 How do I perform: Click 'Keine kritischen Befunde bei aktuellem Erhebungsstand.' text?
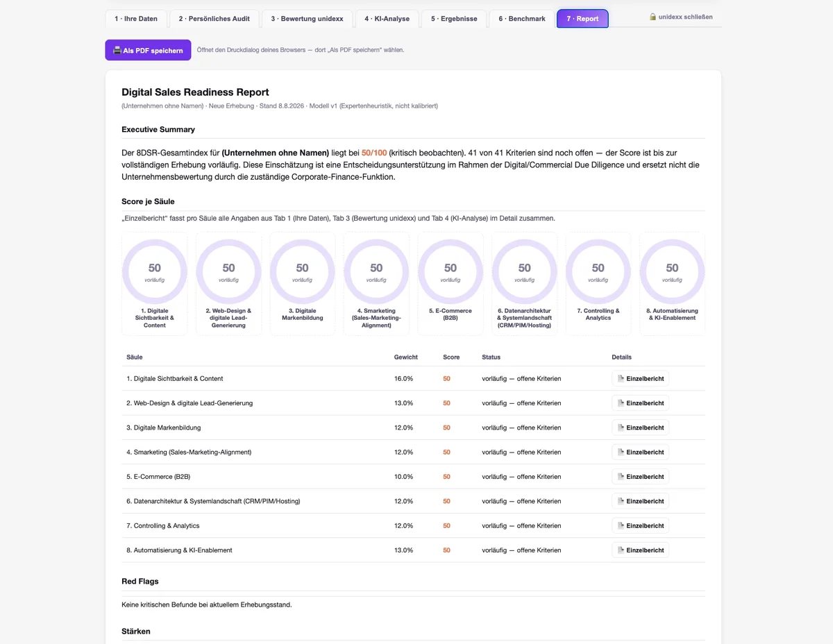click(x=207, y=604)
